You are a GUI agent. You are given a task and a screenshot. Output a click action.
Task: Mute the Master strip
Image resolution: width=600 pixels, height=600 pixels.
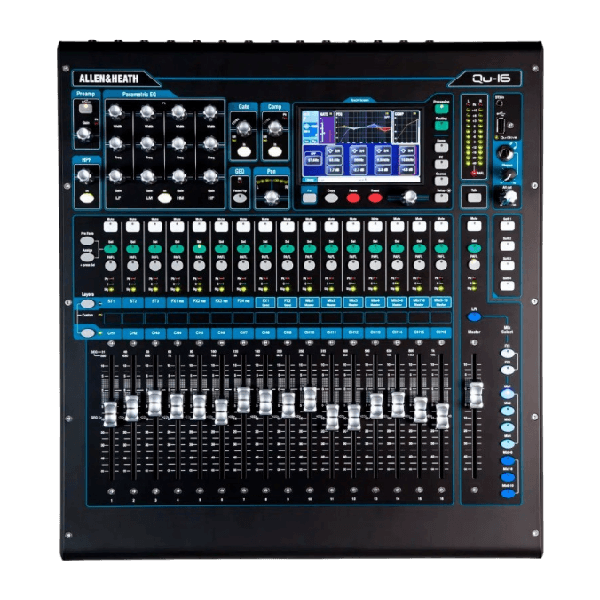474,226
